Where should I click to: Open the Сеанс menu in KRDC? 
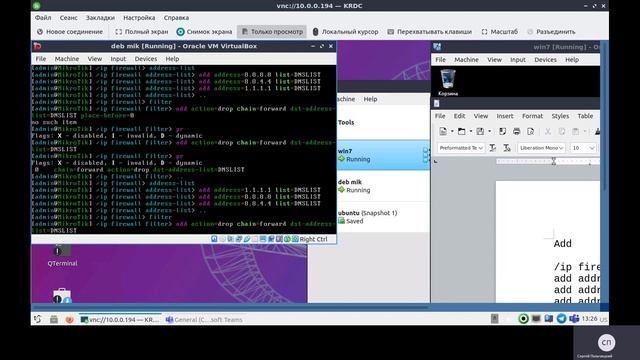[68, 18]
